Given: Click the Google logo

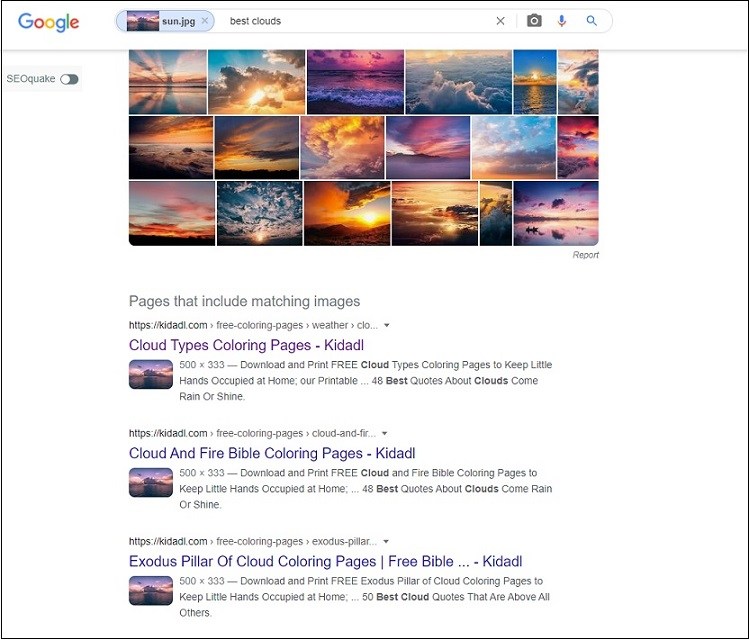Looking at the screenshot, I should click(48, 22).
